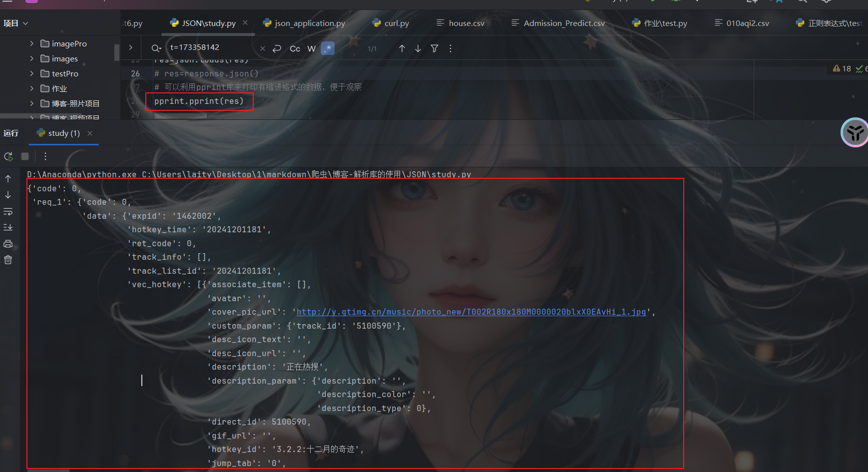Toggle Match Case (Cc) search option
The width and height of the screenshot is (868, 472).
[295, 48]
